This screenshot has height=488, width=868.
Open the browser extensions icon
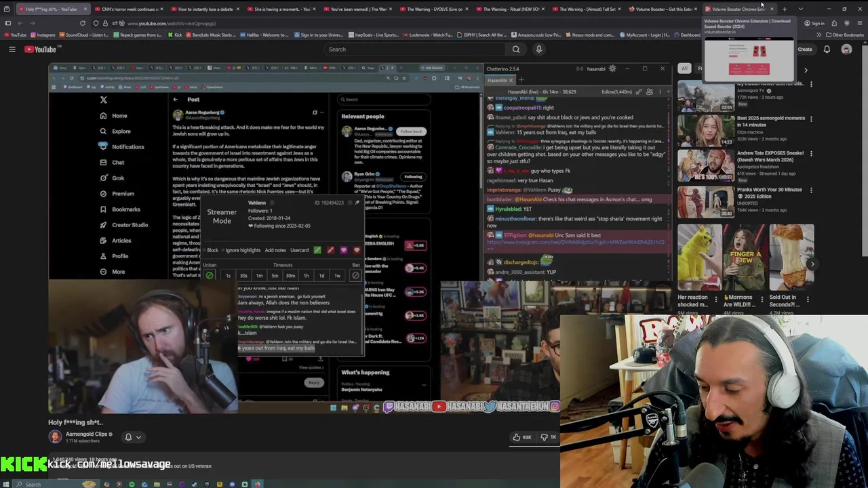(x=834, y=23)
